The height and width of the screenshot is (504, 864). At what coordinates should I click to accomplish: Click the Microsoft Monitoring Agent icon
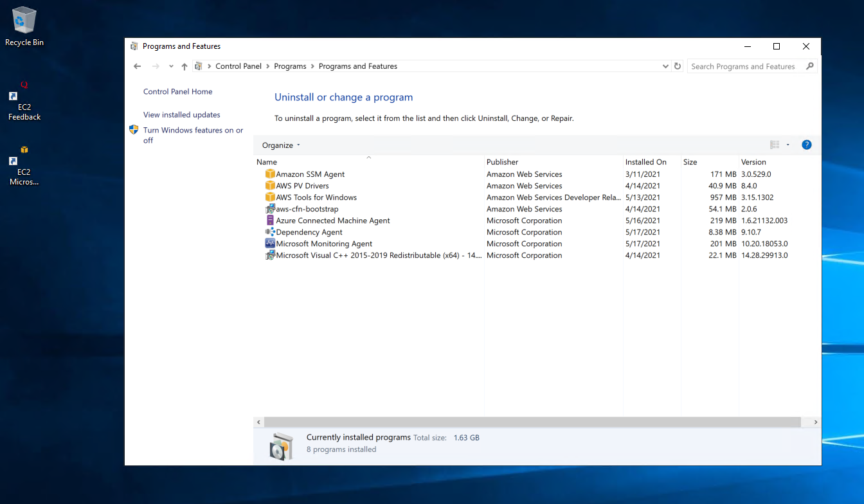click(x=270, y=244)
